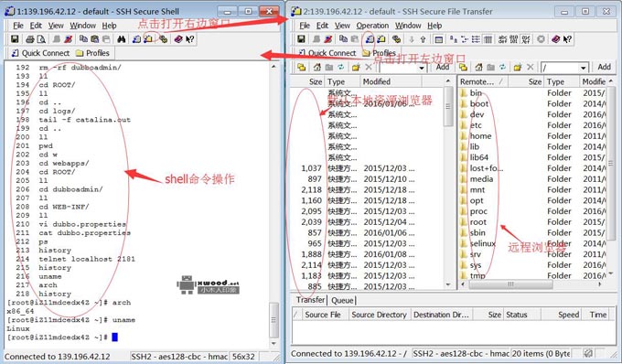622x364 pixels.
Task: Open New File Transfer Window icon in Secure Shell
Action: point(148,38)
